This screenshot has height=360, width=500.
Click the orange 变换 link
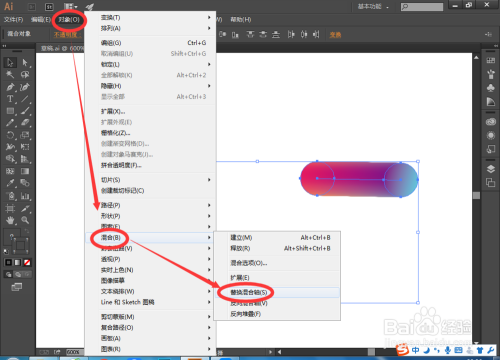[x=335, y=35]
